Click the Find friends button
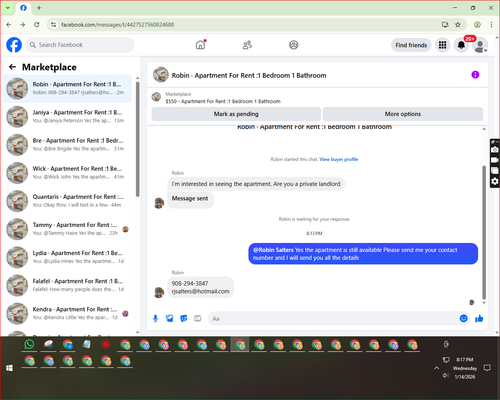This screenshot has height=400, width=500. point(411,45)
